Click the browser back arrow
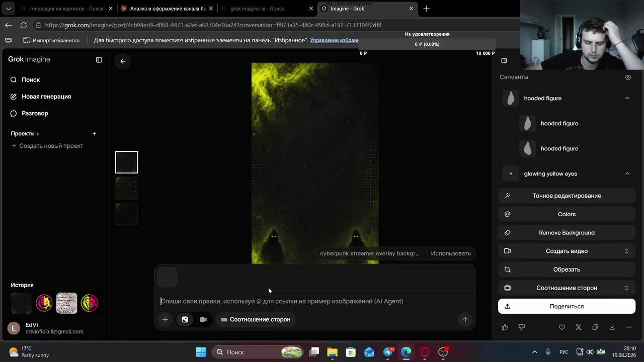This screenshot has height=362, width=644. pyautogui.click(x=8, y=25)
